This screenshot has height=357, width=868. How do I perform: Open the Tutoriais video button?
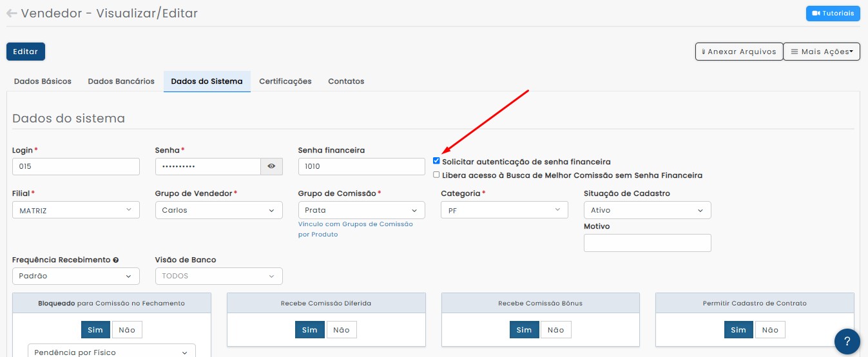833,14
